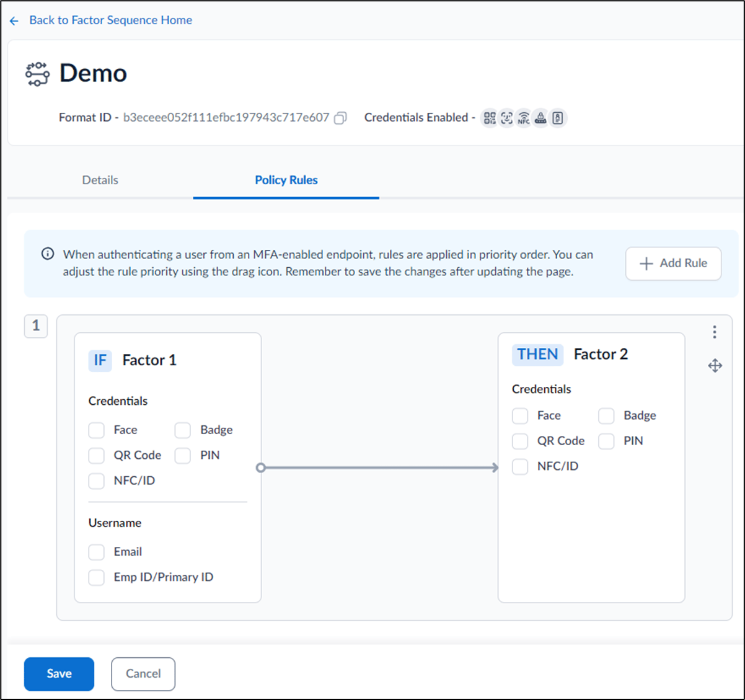Viewport: 745px width, 700px height.
Task: Click the NFC credential icon
Action: click(x=524, y=118)
